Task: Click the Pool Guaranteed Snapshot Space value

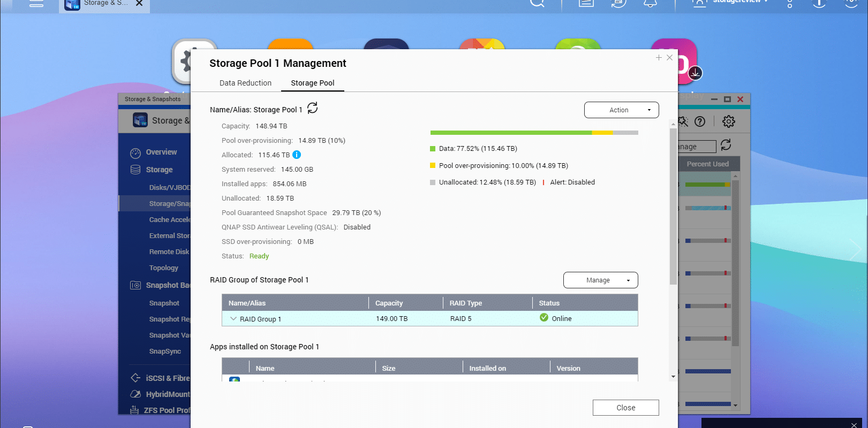Action: coord(357,213)
